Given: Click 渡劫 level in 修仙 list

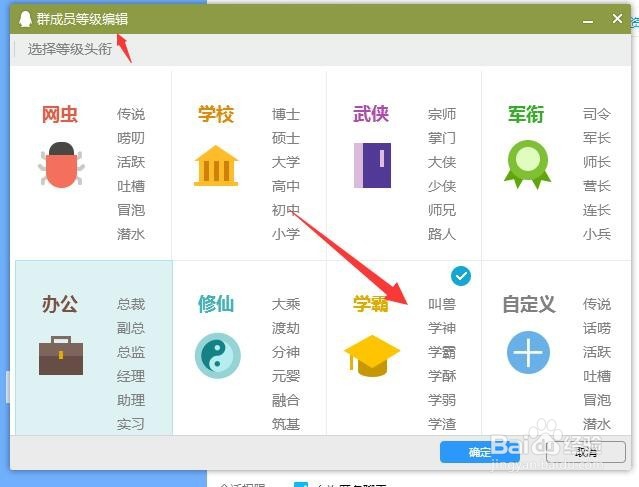Looking at the screenshot, I should point(286,328).
